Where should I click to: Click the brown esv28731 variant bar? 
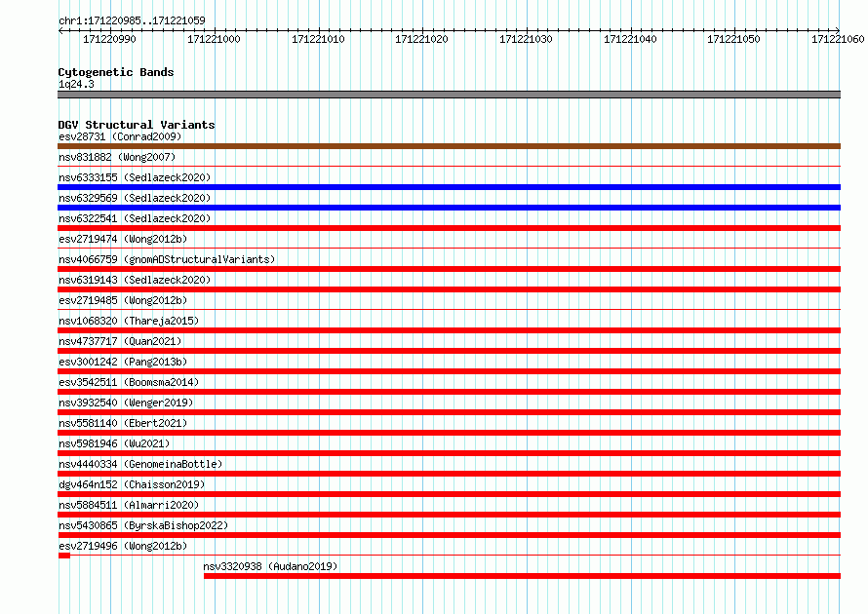[449, 146]
